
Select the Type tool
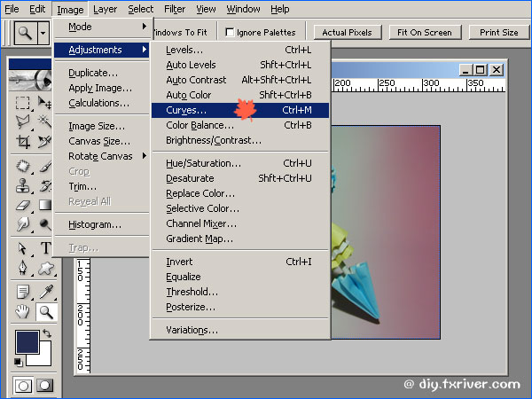pos(45,248)
